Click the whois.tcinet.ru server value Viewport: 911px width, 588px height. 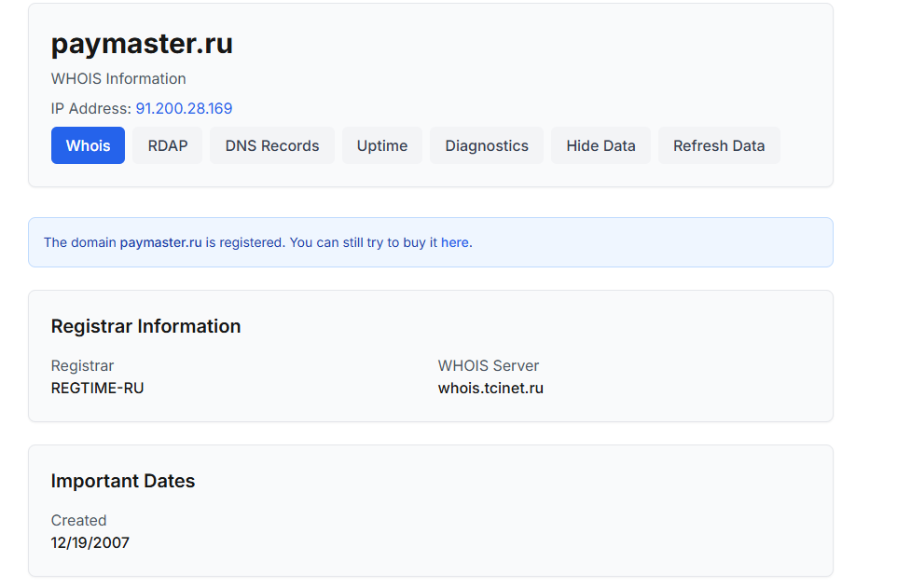coord(490,388)
